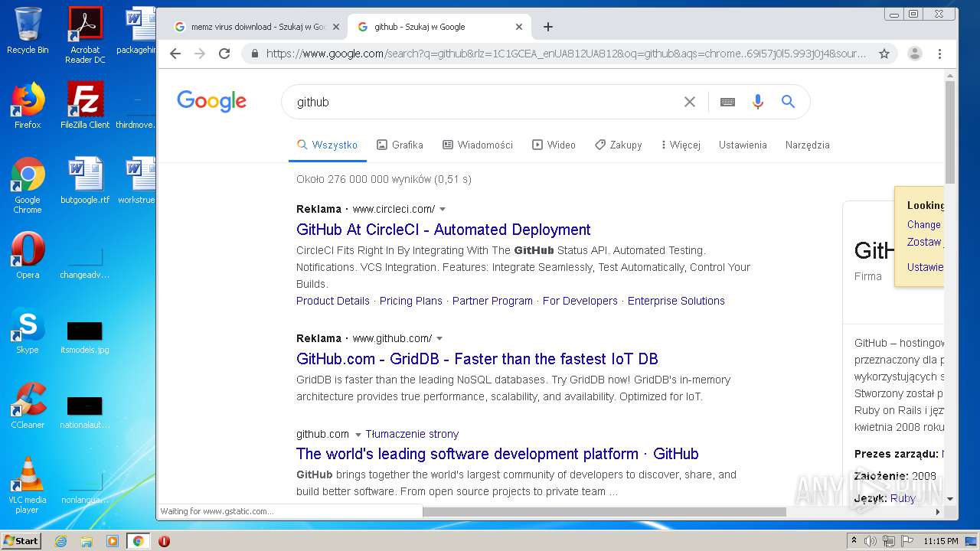Click the Opera icon in the taskbar
Screen dimensions: 980x551
coord(164,541)
